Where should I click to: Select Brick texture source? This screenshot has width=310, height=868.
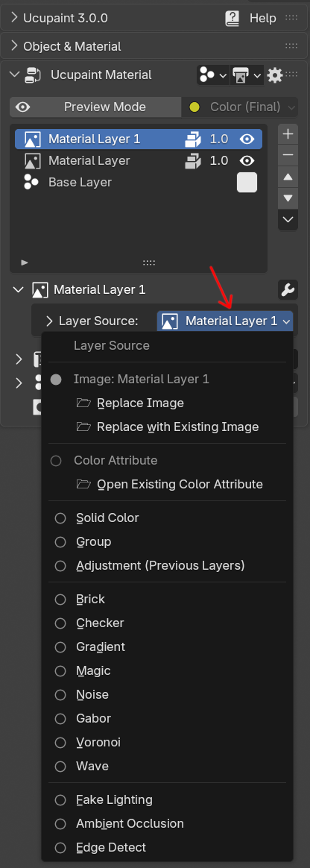[168, 599]
